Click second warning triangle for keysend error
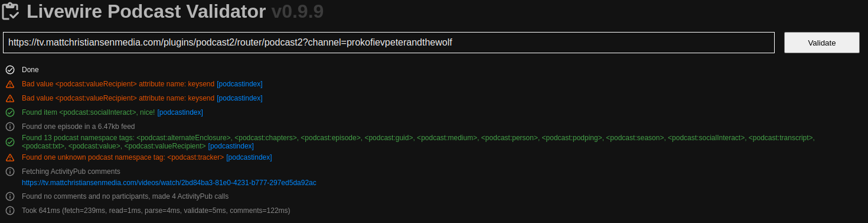 pos(10,98)
